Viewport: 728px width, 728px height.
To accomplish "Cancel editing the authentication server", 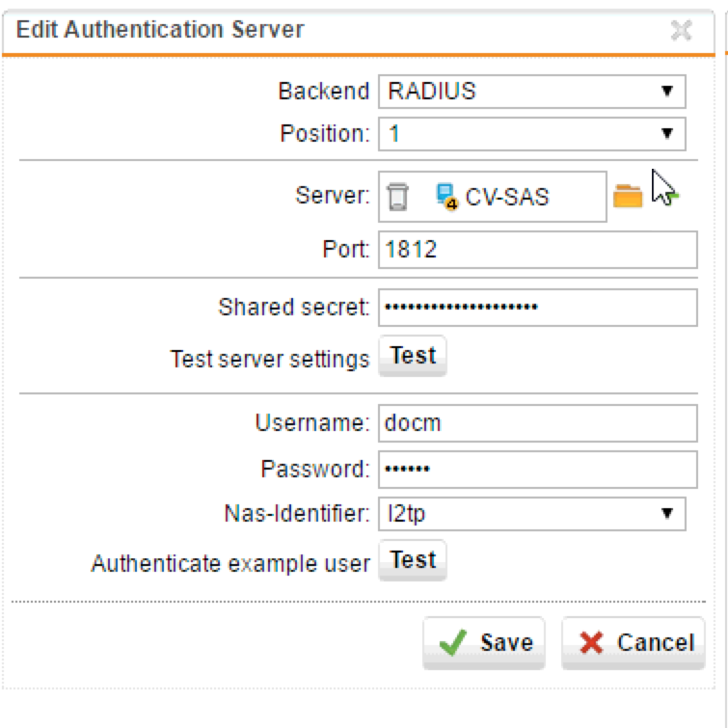I will [x=634, y=643].
